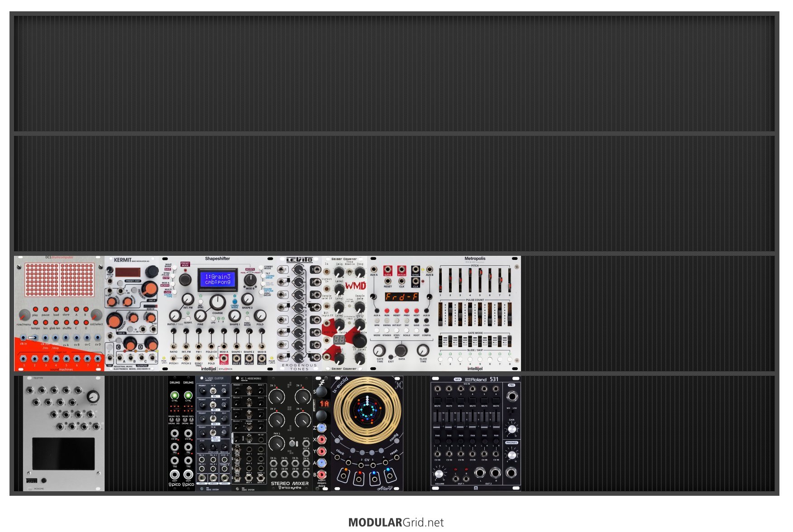Click the Metropolis RUN button
The image size is (793, 532).
(387, 311)
